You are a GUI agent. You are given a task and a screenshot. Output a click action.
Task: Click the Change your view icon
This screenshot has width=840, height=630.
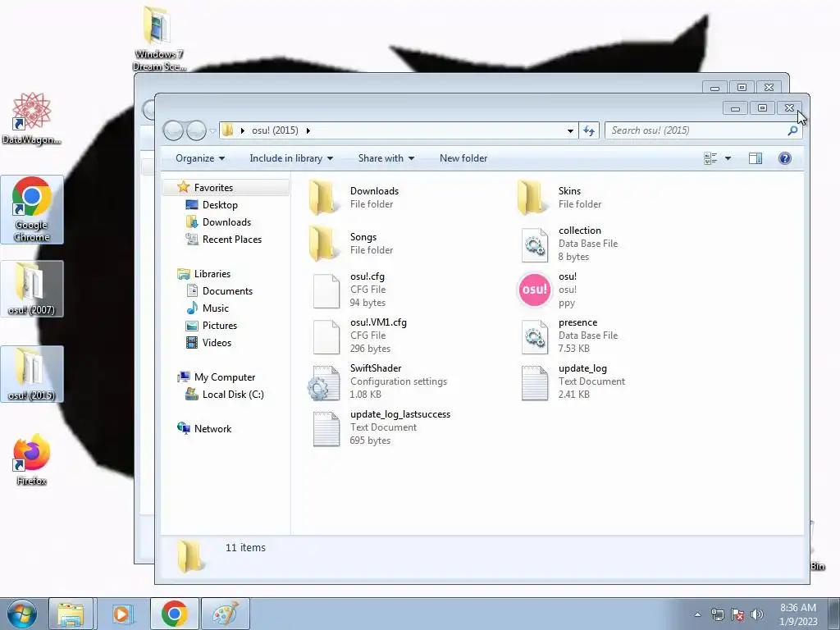click(x=710, y=158)
